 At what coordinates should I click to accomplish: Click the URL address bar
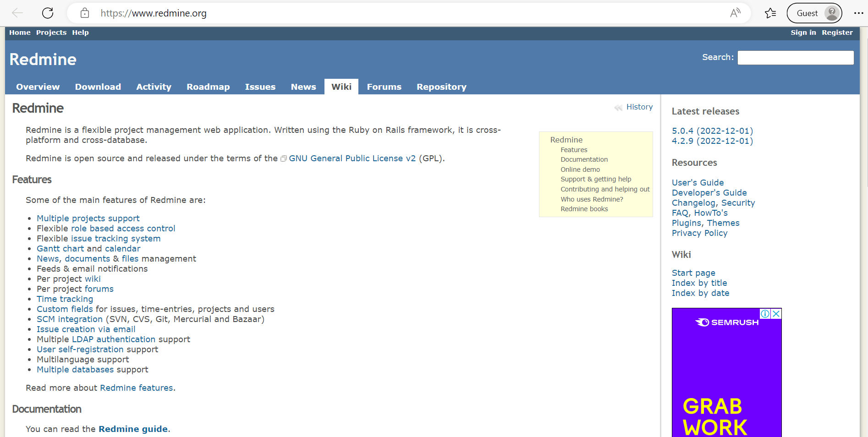tap(408, 13)
